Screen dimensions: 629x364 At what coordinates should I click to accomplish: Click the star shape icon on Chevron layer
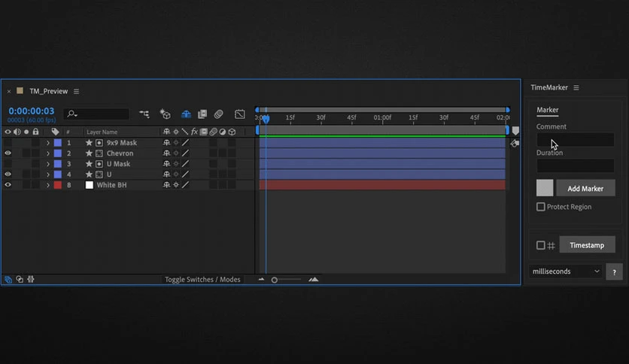click(89, 153)
